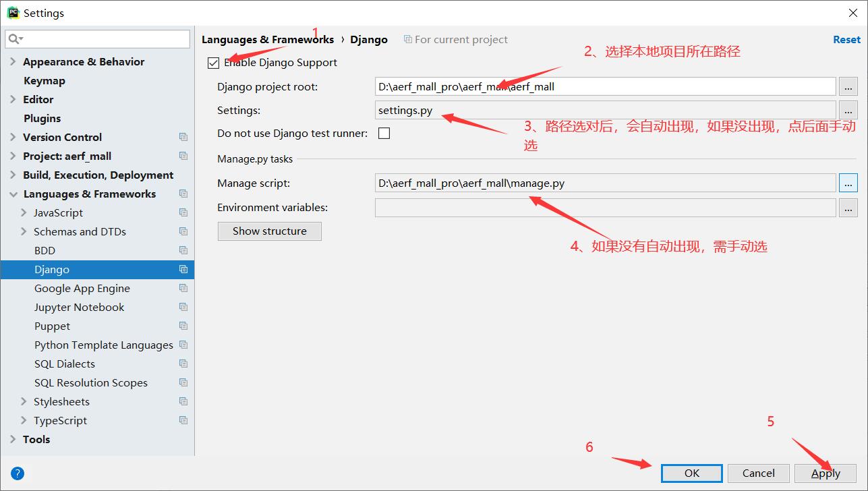Open Puppet settings page
The height and width of the screenshot is (491, 868).
(52, 326)
